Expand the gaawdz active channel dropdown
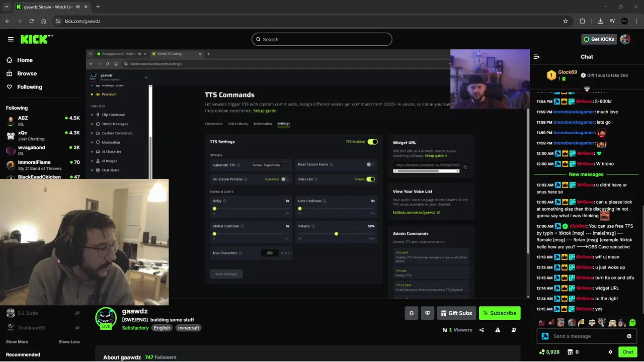This screenshot has height=362, width=644. point(146,77)
